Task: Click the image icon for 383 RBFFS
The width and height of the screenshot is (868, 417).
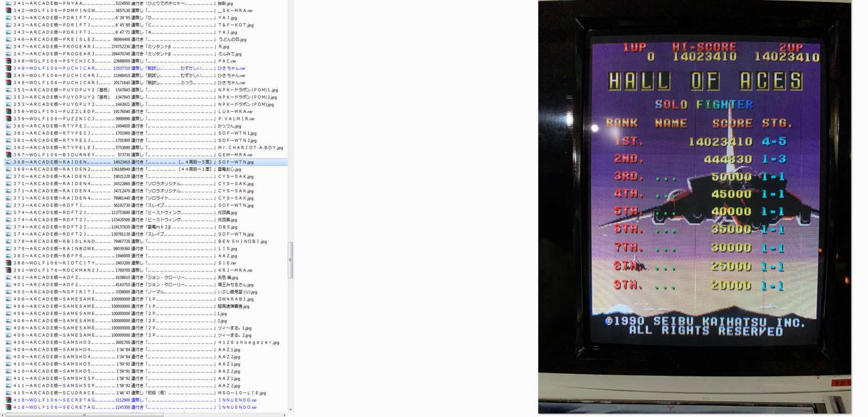Action: click(x=8, y=256)
